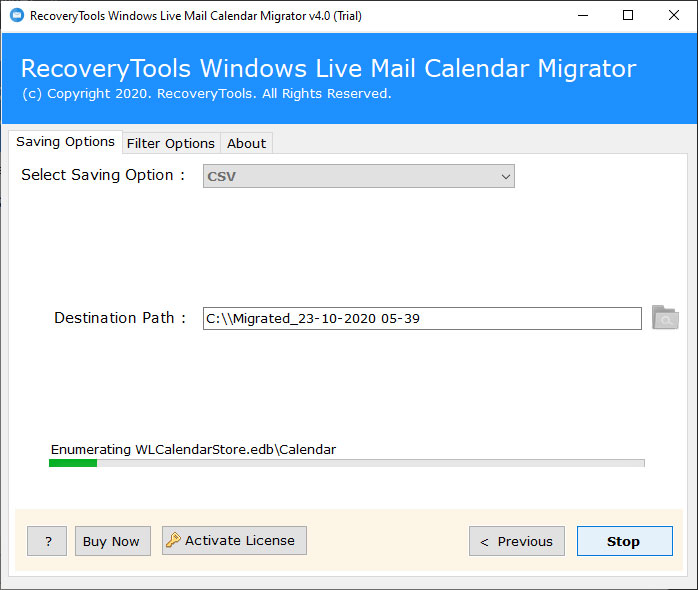Screen dimensions: 698x590
Task: Open the About tab
Action: (247, 143)
